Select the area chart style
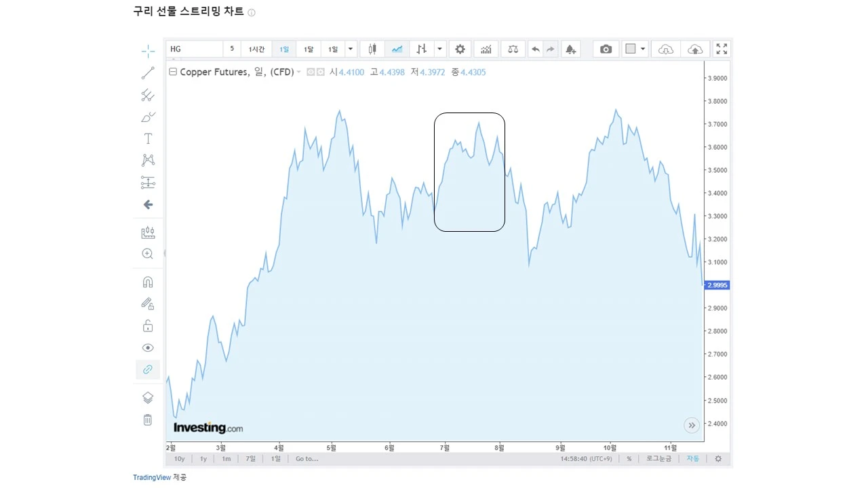The image size is (868, 488). (x=397, y=49)
